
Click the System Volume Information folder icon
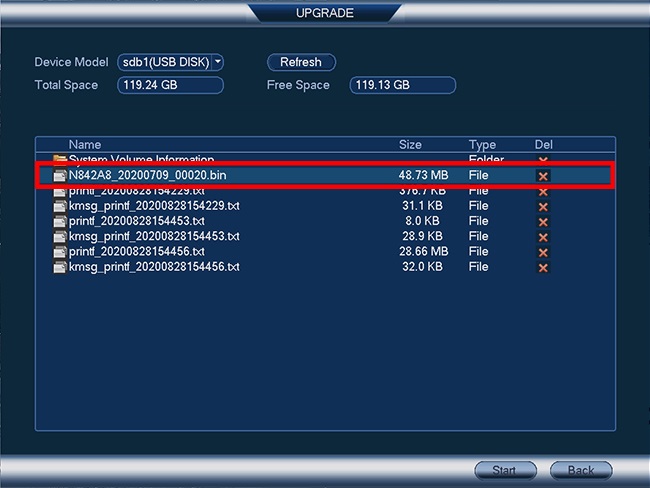60,160
